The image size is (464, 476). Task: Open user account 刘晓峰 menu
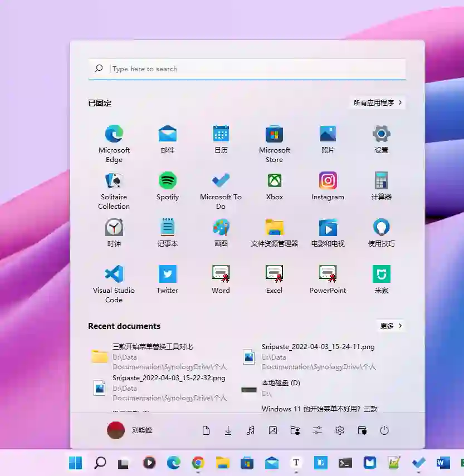pos(130,430)
